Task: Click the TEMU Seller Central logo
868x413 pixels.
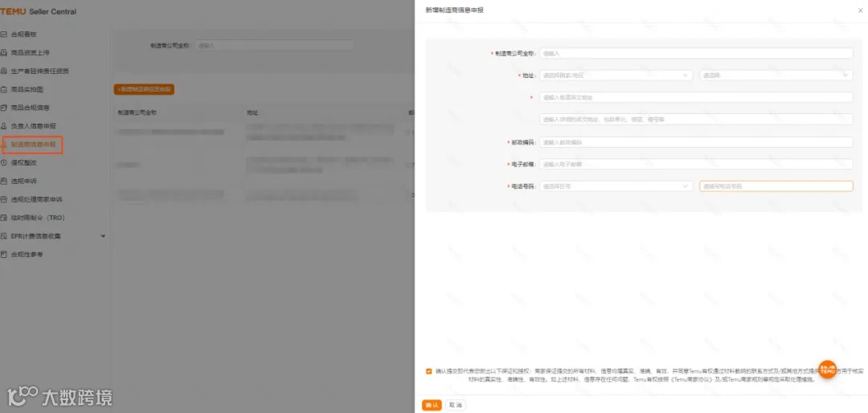Action: (39, 11)
